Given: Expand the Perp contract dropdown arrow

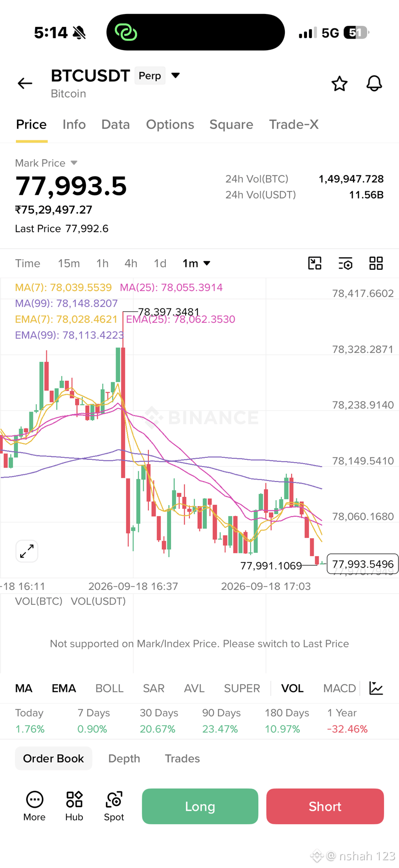Looking at the screenshot, I should coord(176,75).
